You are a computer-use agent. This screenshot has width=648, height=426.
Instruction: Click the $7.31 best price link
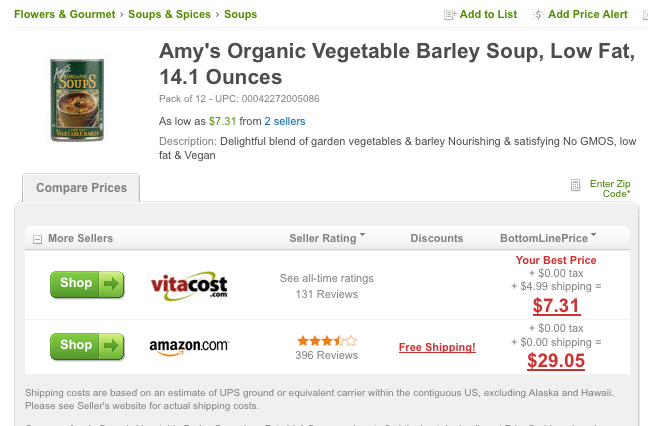pyautogui.click(x=556, y=306)
